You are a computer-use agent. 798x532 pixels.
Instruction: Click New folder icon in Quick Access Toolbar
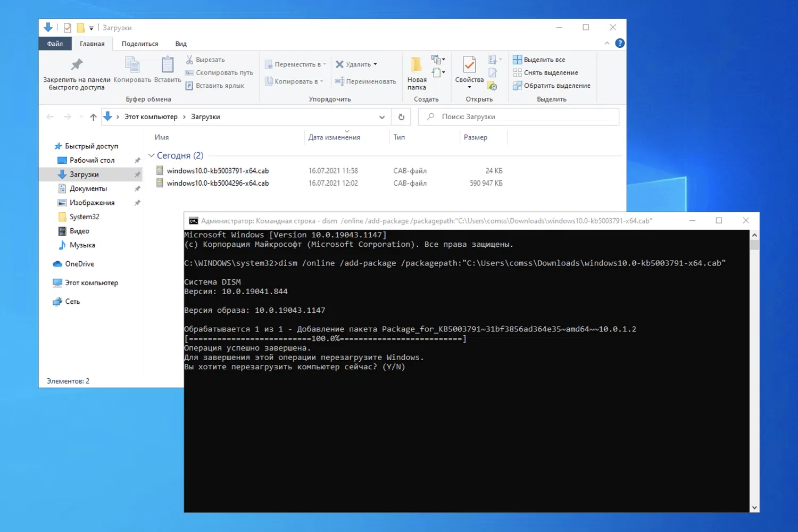[x=81, y=28]
